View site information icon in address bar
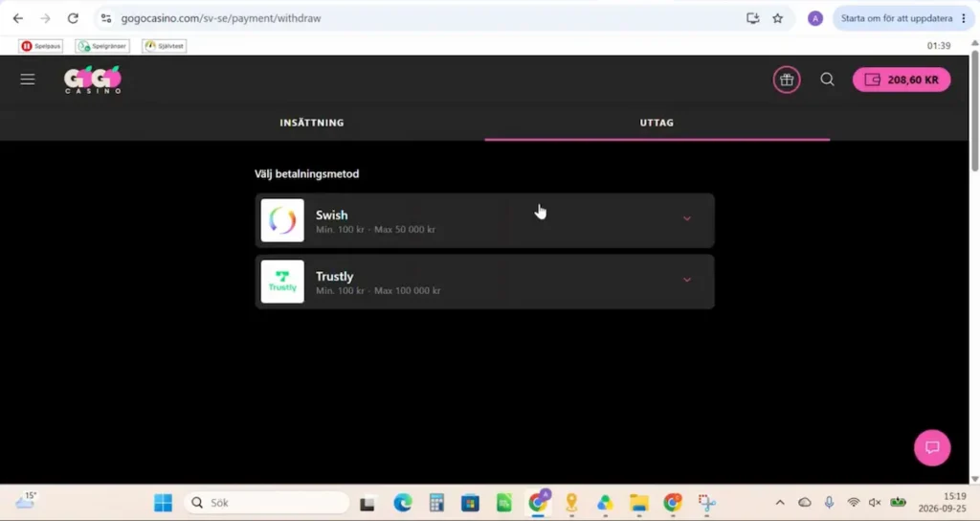980x521 pixels. pyautogui.click(x=106, y=18)
